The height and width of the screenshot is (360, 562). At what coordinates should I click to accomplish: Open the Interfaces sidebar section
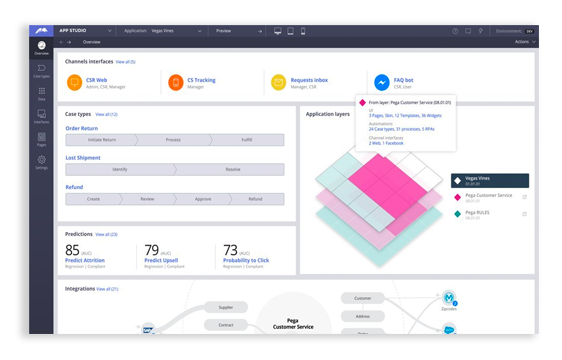42,117
